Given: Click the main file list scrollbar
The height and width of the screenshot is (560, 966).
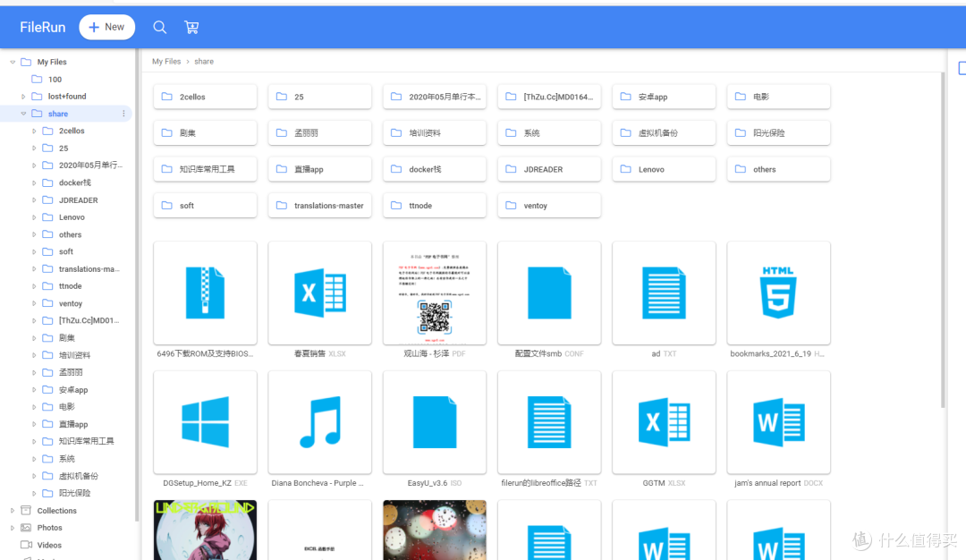Looking at the screenshot, I should pyautogui.click(x=943, y=241).
